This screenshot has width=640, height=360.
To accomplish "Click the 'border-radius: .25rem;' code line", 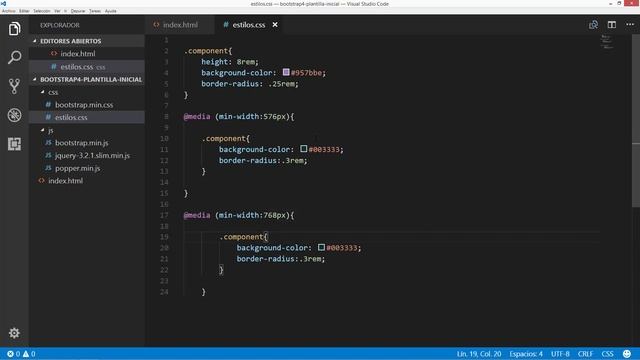I will tap(250, 84).
